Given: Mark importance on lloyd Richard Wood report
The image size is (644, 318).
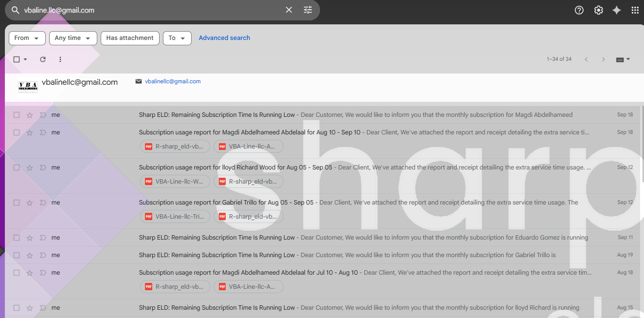Looking at the screenshot, I should (43, 168).
